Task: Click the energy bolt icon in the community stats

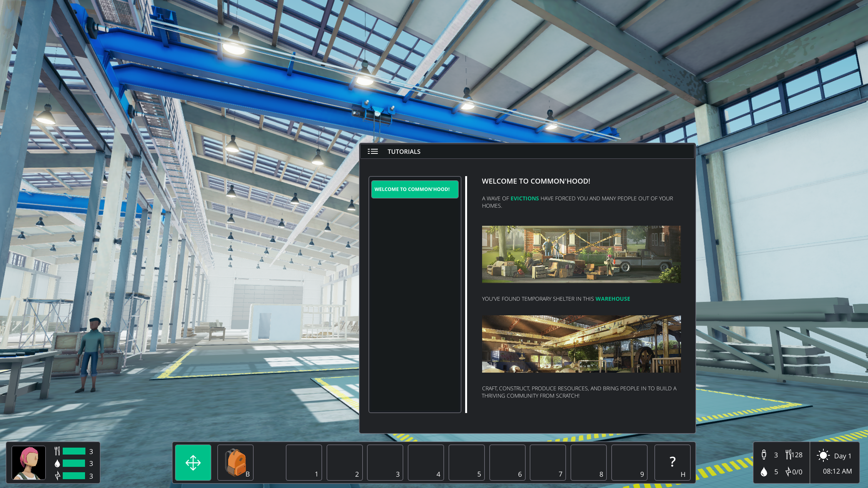Action: (788, 472)
